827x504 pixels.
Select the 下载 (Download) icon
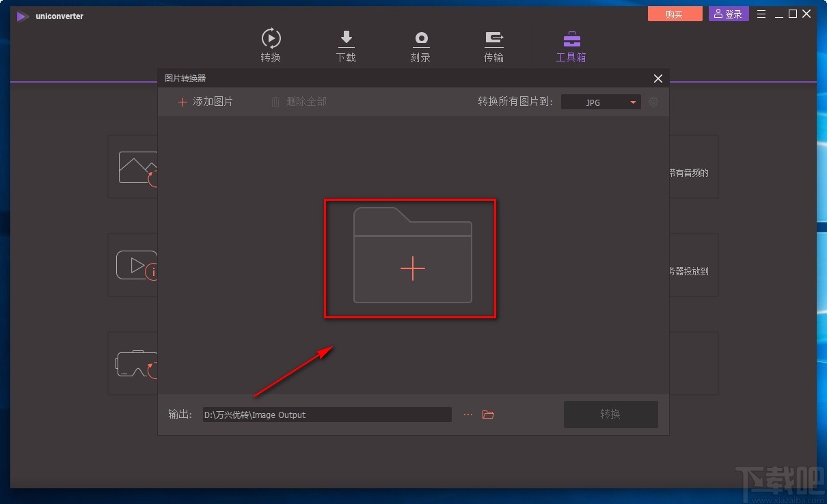coord(346,38)
